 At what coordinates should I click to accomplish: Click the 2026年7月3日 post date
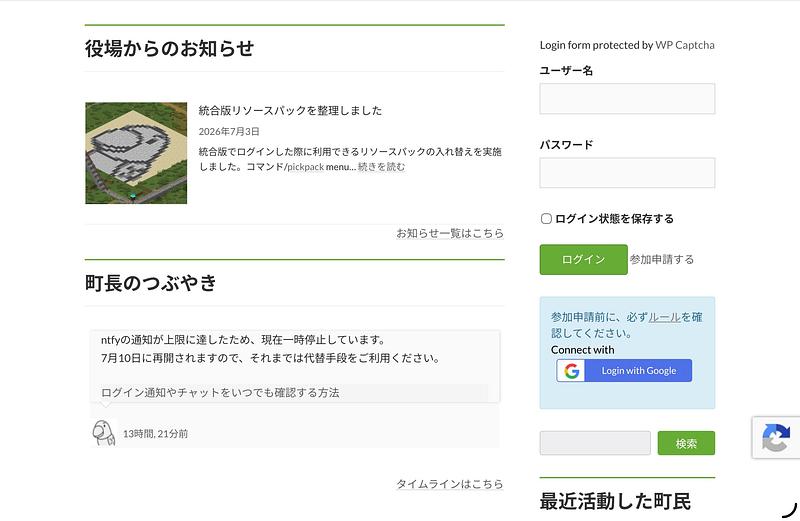coord(229,132)
